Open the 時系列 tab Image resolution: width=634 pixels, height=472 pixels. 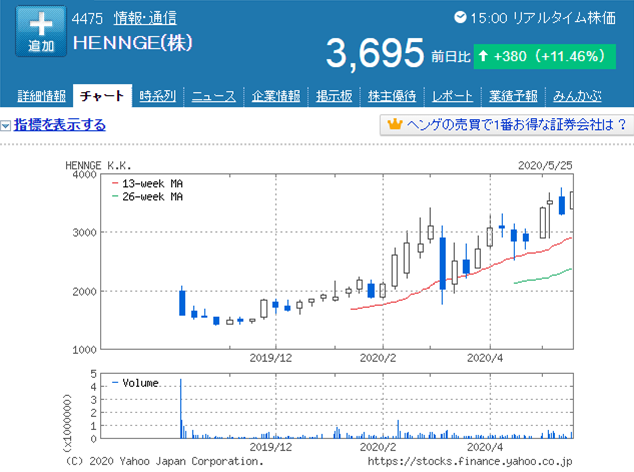158,96
